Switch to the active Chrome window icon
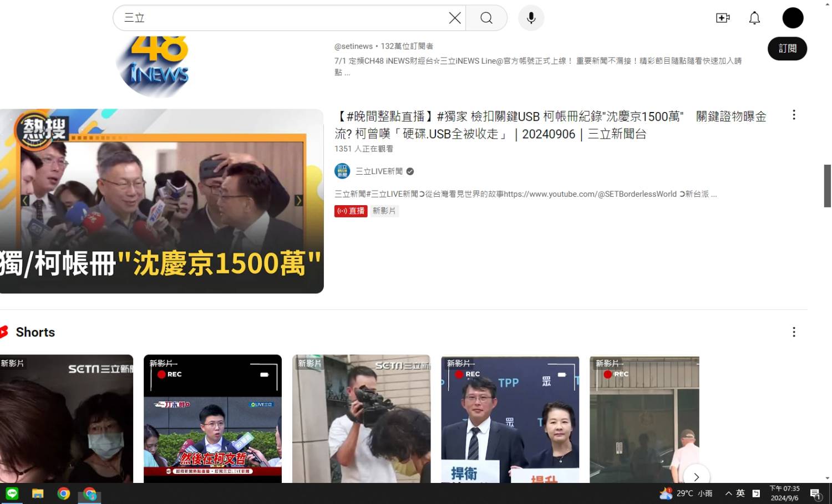 [x=90, y=493]
